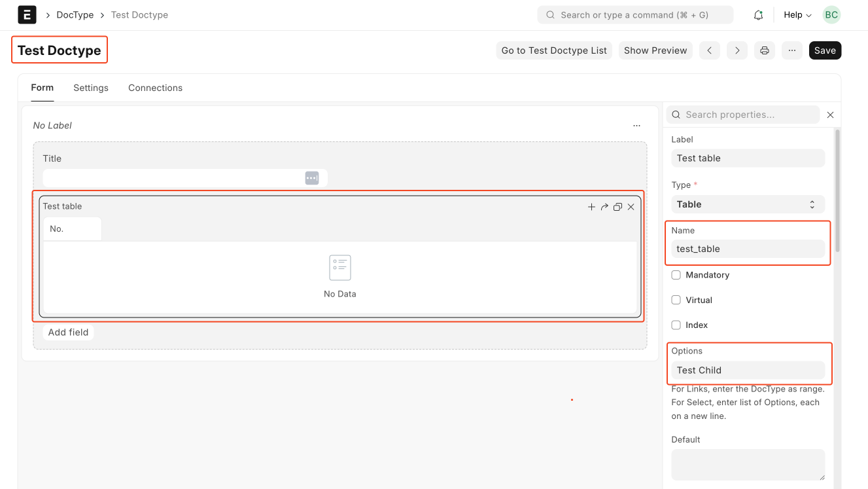Remove the Test table field with X icon

(x=631, y=207)
